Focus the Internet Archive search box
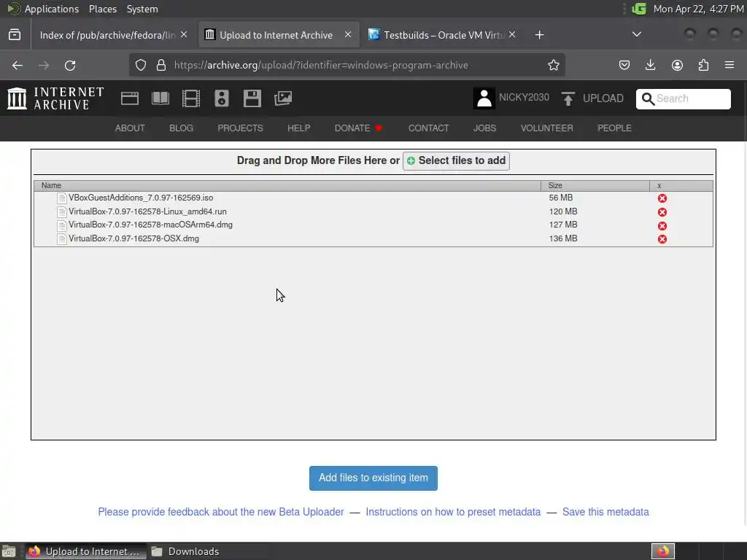The height and width of the screenshot is (560, 747). (683, 99)
